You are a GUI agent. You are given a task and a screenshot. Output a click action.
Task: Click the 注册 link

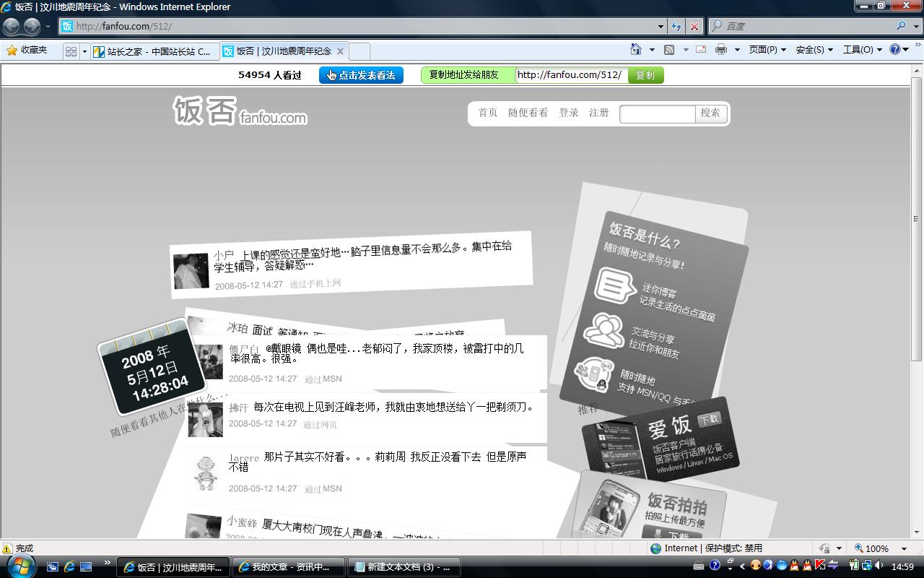[x=599, y=113]
